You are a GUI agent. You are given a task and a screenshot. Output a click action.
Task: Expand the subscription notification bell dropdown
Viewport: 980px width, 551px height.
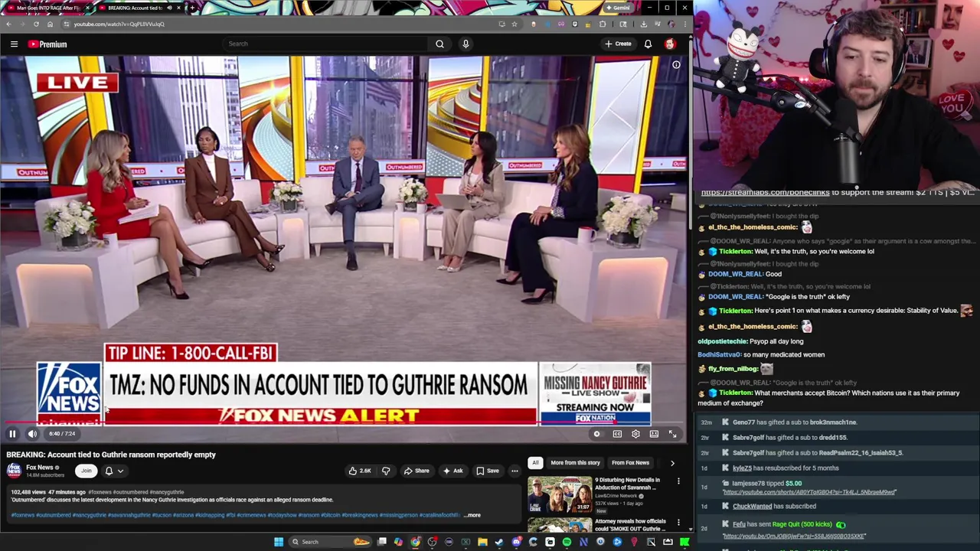pyautogui.click(x=113, y=471)
